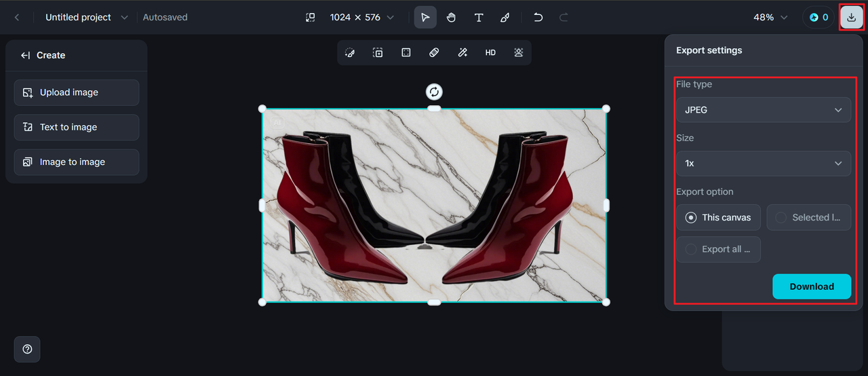The width and height of the screenshot is (868, 376).
Task: Click Upload image in Create panel
Action: pyautogui.click(x=77, y=92)
